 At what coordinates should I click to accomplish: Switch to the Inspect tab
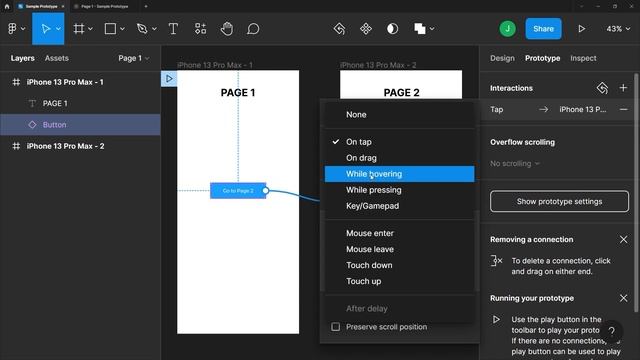tap(583, 58)
